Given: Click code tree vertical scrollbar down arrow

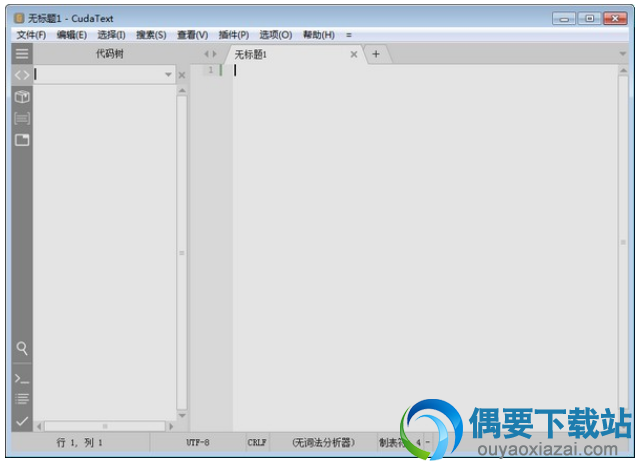Looking at the screenshot, I should tap(182, 415).
